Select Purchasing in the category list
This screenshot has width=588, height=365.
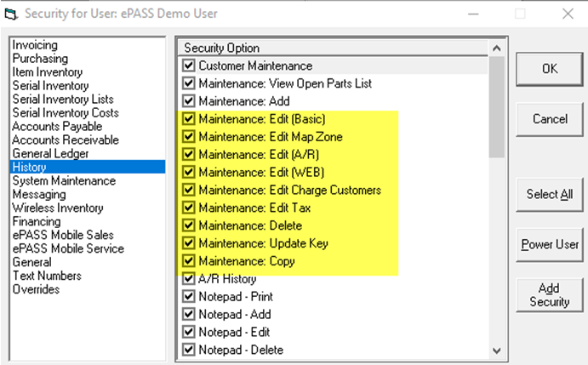[40, 59]
